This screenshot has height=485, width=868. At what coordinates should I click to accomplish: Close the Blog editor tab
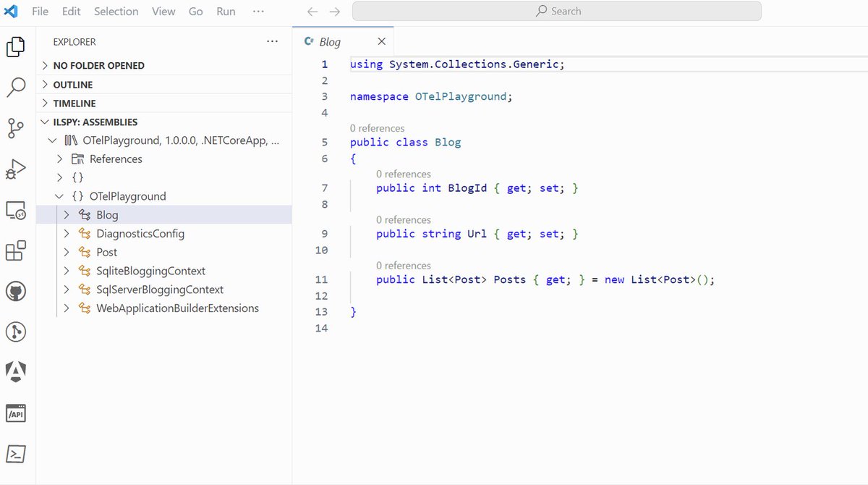tap(381, 42)
